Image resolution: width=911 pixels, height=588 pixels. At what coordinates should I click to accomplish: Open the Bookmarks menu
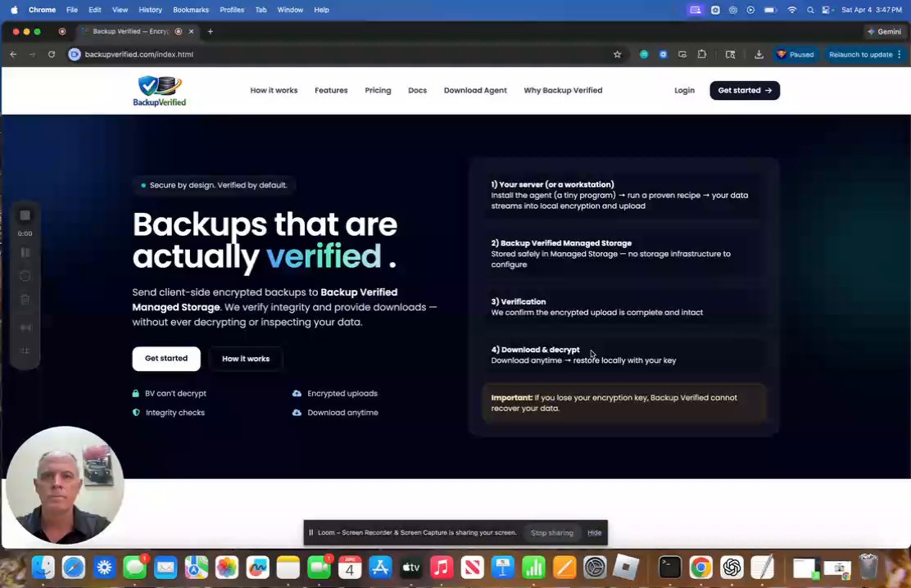[191, 10]
